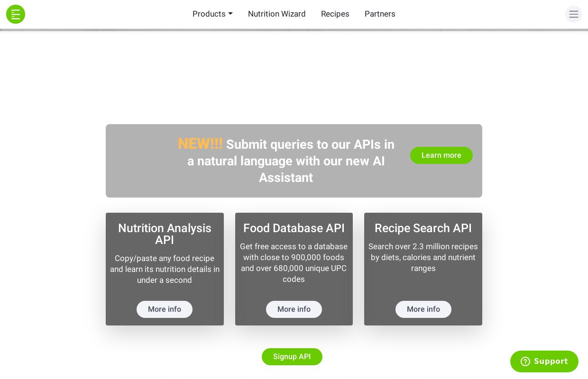Click the Copy/paste any food recipe description
The width and height of the screenshot is (588, 379).
coord(165,269)
